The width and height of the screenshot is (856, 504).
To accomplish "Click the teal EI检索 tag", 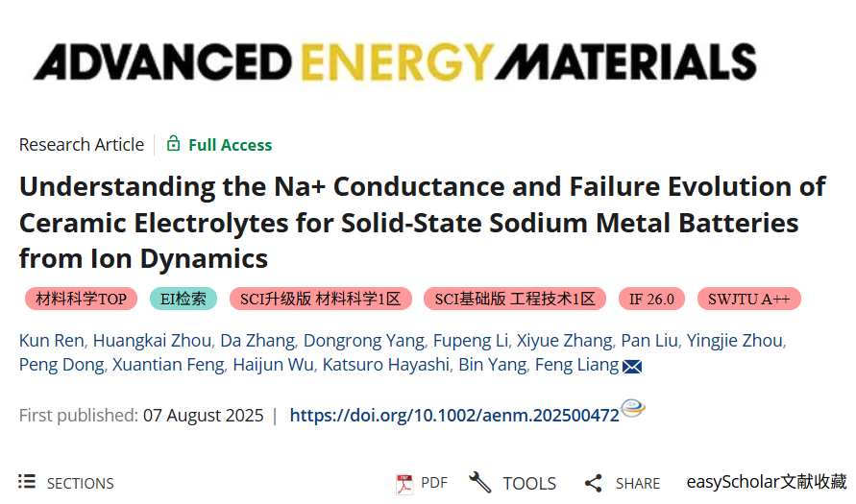I will coord(183,299).
